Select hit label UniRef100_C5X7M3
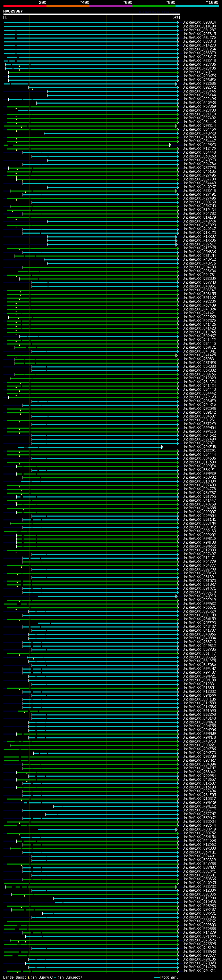 click(x=199, y=206)
